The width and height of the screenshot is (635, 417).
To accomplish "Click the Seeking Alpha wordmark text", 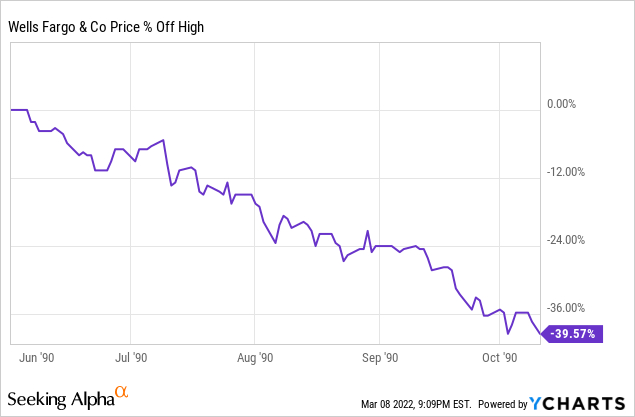I will pos(61,399).
